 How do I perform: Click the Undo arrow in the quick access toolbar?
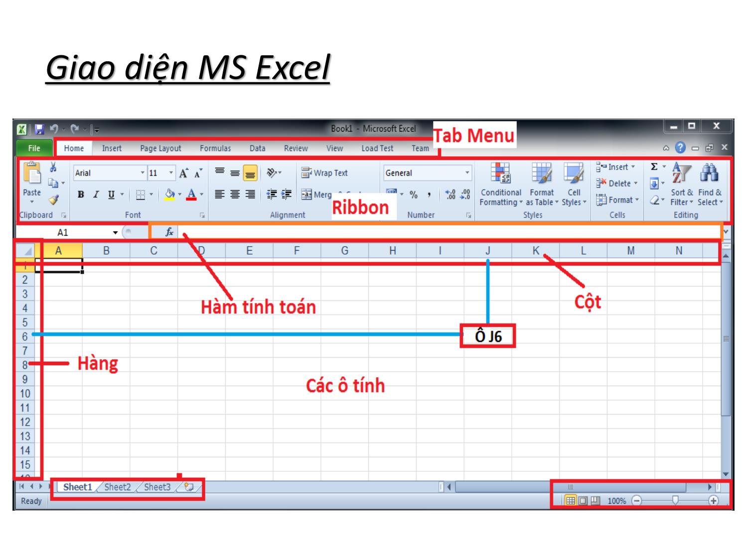click(x=54, y=129)
